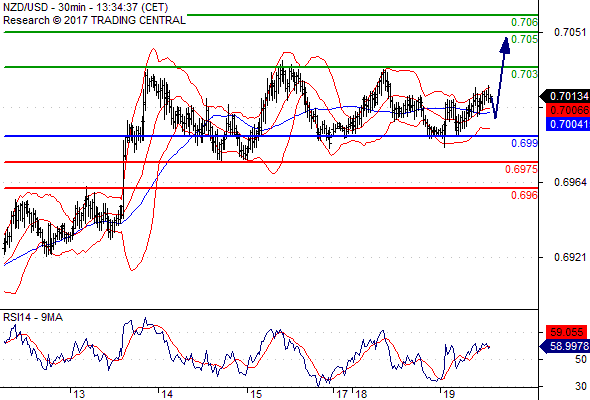Click date label 19 on time axis
590x400 pixels.
click(449, 394)
